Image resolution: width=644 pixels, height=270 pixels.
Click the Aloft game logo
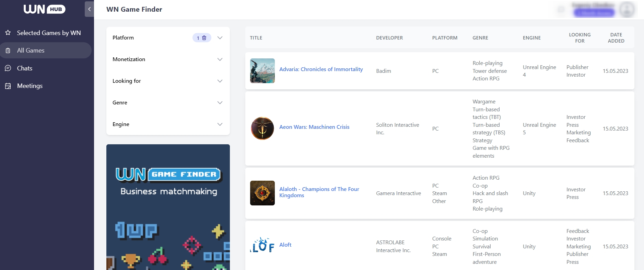point(262,246)
